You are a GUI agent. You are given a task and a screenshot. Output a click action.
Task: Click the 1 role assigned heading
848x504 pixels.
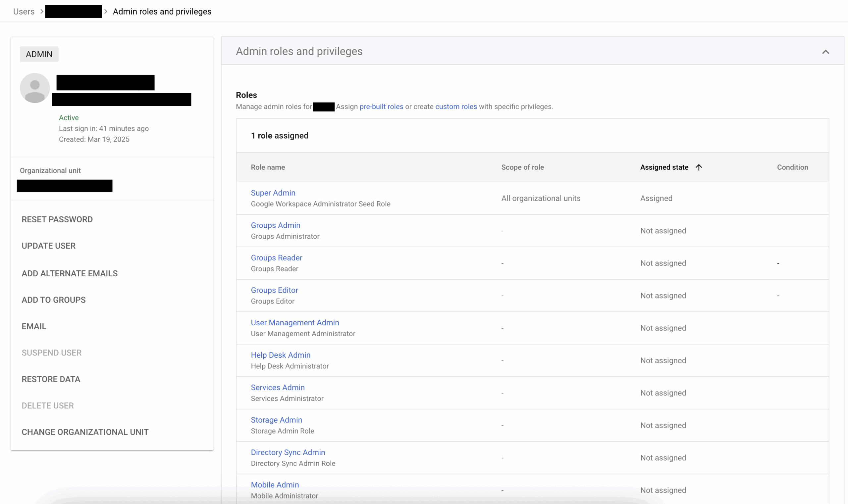pyautogui.click(x=280, y=135)
